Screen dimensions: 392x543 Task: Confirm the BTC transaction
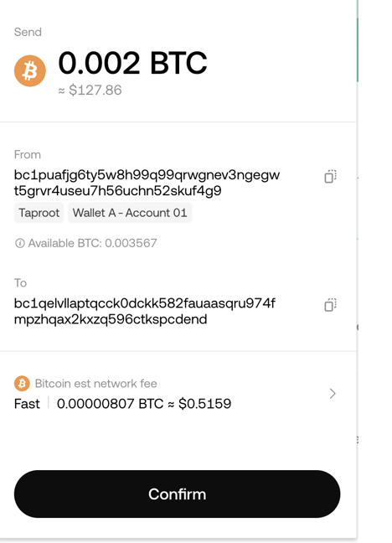tap(177, 494)
